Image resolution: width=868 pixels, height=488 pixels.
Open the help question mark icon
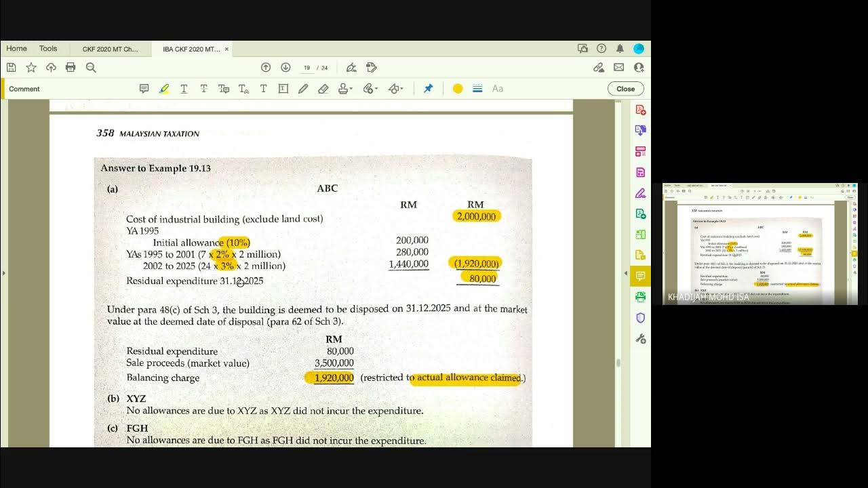[x=601, y=48]
